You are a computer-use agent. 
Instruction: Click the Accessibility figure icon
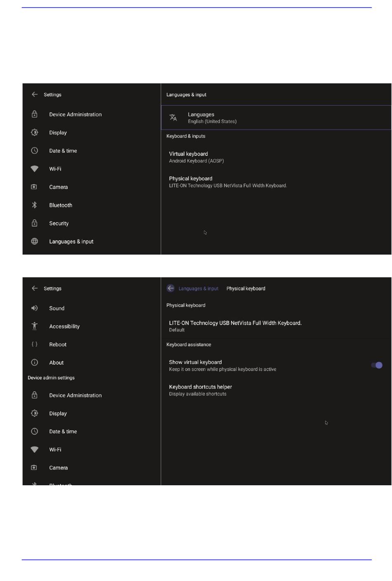coord(35,326)
